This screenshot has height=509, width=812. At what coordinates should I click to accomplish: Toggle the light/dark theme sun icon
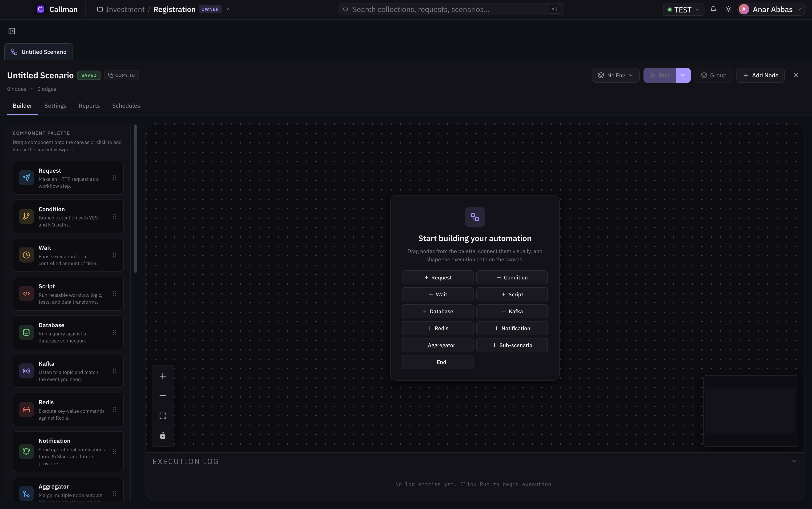728,9
